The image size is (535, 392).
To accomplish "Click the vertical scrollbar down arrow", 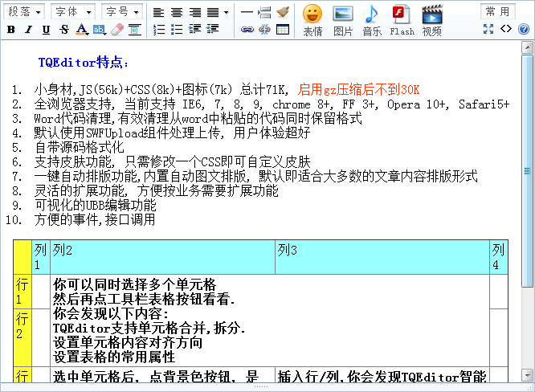I will coord(528,376).
